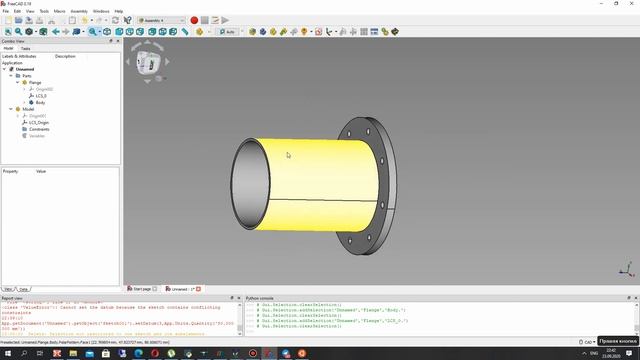Open the View menu

pos(30,11)
